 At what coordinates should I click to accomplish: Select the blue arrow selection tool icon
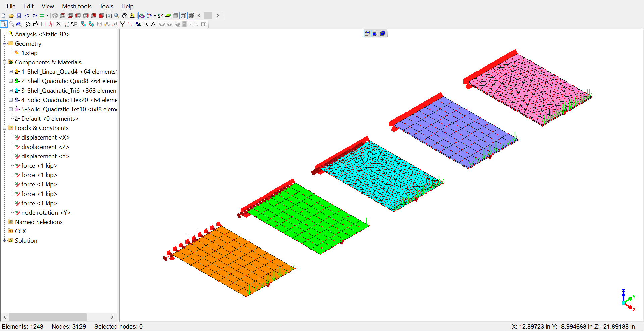[19, 24]
